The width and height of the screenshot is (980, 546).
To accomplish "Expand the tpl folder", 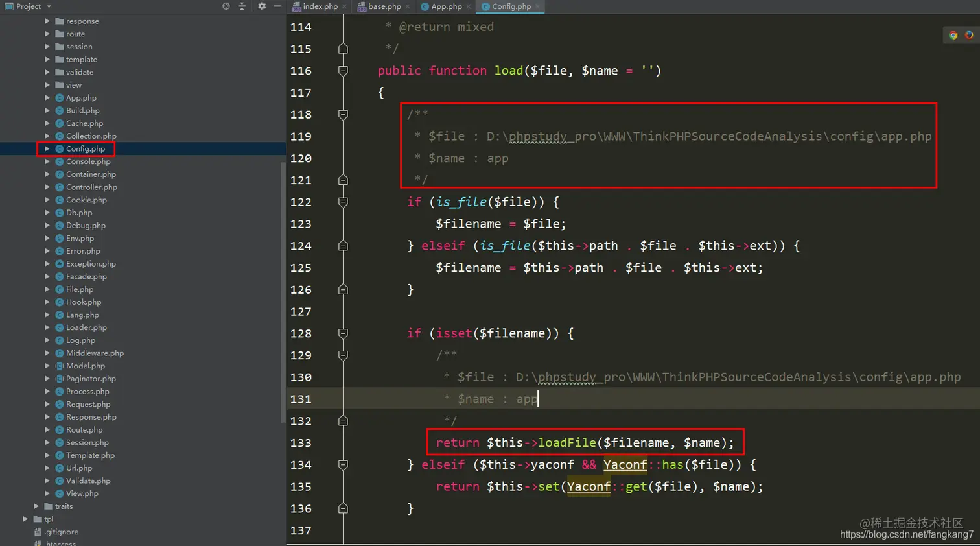I will pyautogui.click(x=25, y=519).
